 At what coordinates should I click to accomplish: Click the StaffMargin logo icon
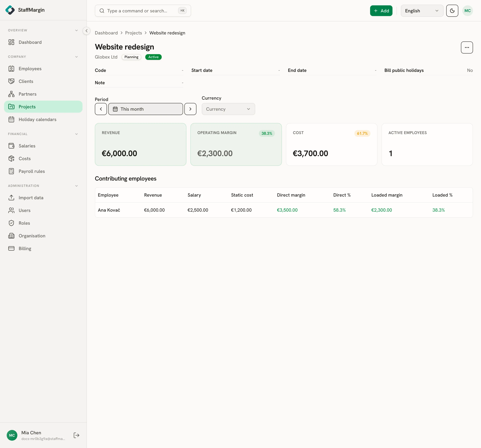click(x=10, y=10)
